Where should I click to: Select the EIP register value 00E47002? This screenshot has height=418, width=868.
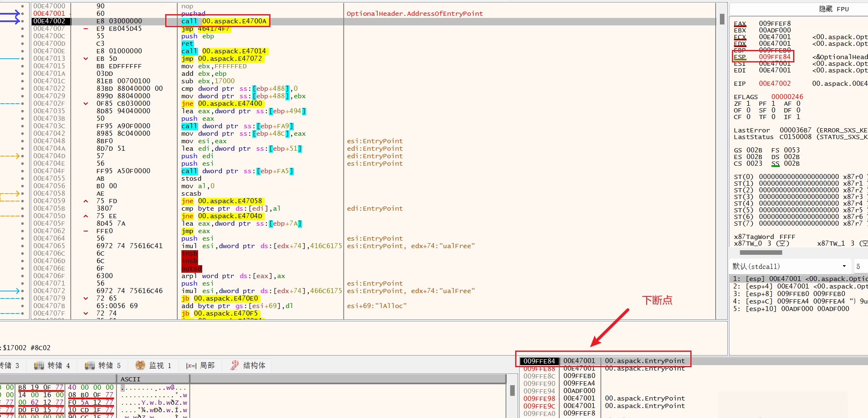coord(774,84)
